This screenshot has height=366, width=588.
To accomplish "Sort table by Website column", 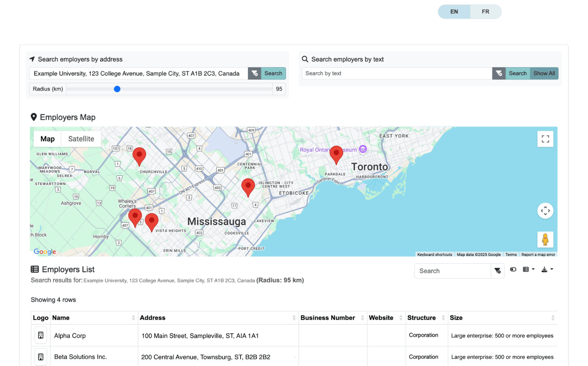I will point(386,318).
